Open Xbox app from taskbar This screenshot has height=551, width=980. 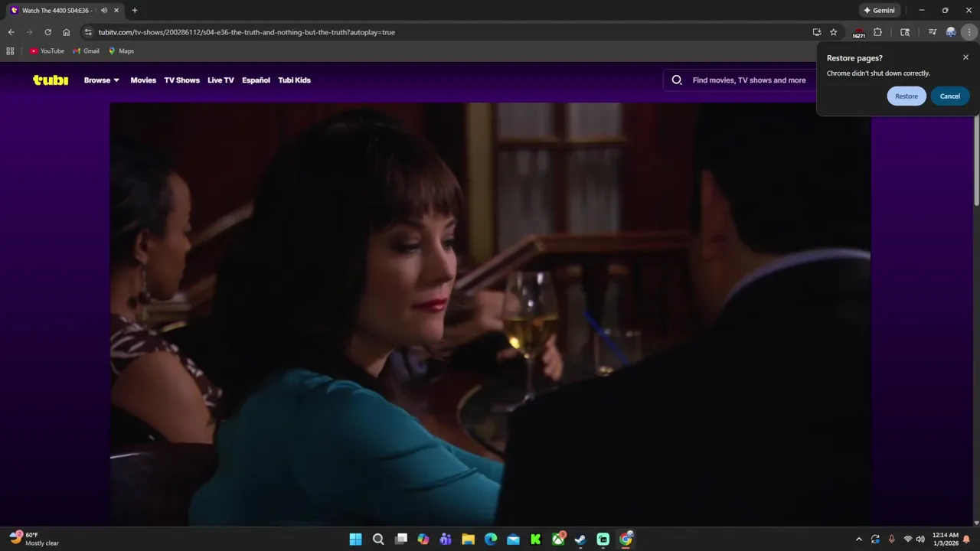coord(559,540)
